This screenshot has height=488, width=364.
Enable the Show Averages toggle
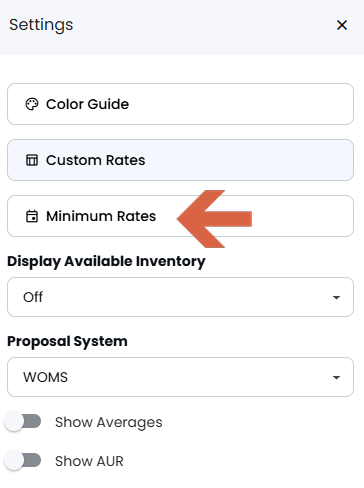point(23,422)
